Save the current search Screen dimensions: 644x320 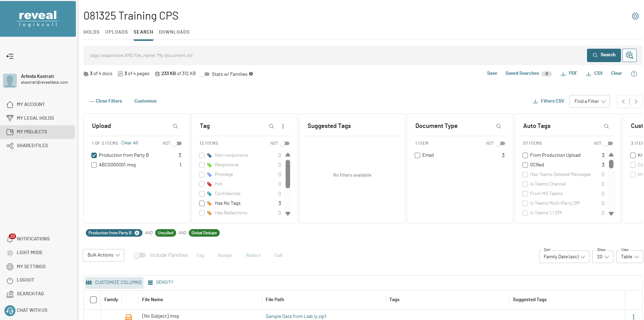click(x=492, y=73)
